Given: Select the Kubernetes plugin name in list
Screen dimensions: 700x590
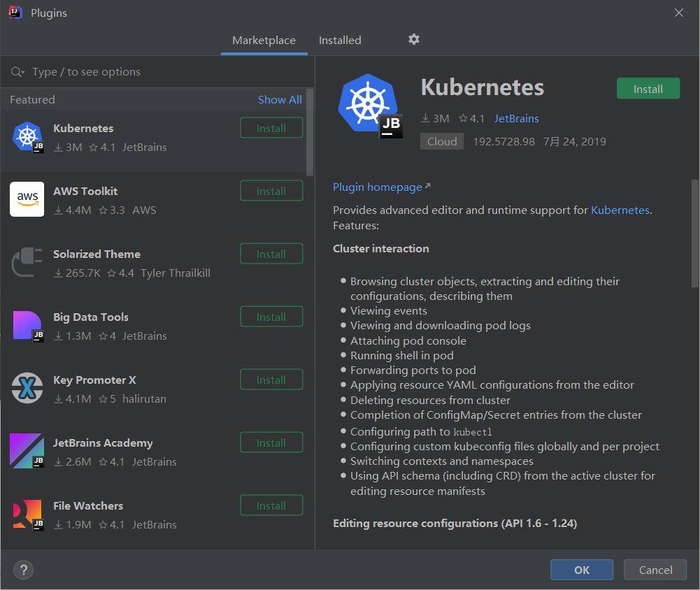Looking at the screenshot, I should pos(83,129).
